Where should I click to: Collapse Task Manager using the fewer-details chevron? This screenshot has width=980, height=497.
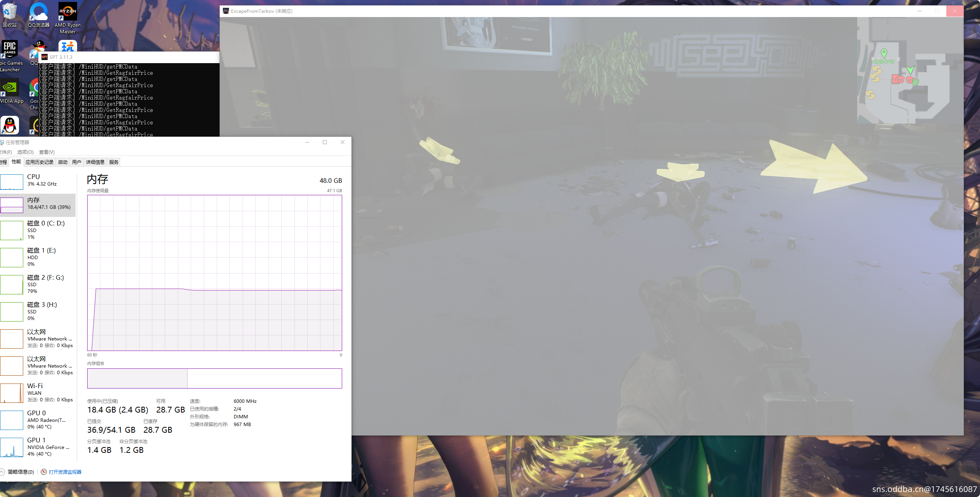2,471
